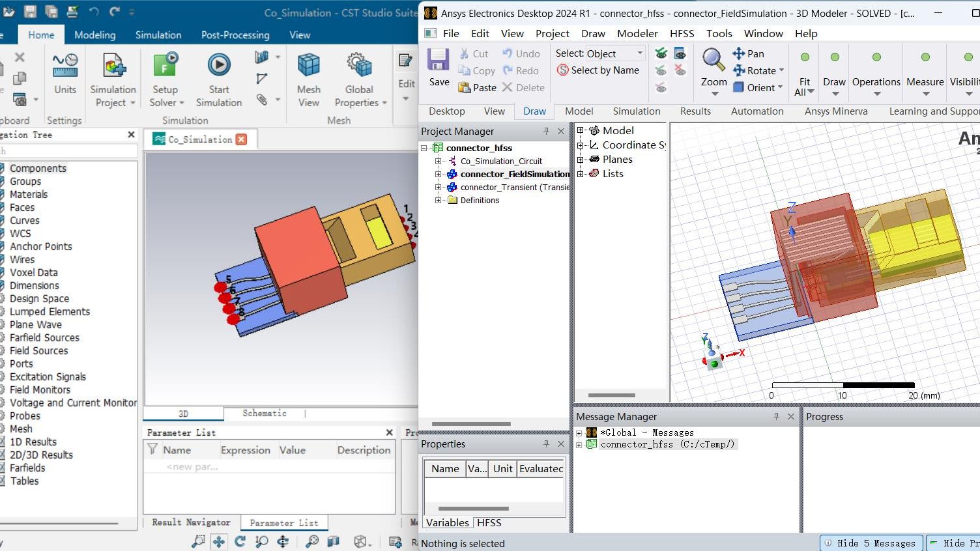Viewport: 980px width, 551px height.
Task: Click the model tree horizontal scrollbar
Action: point(611,395)
